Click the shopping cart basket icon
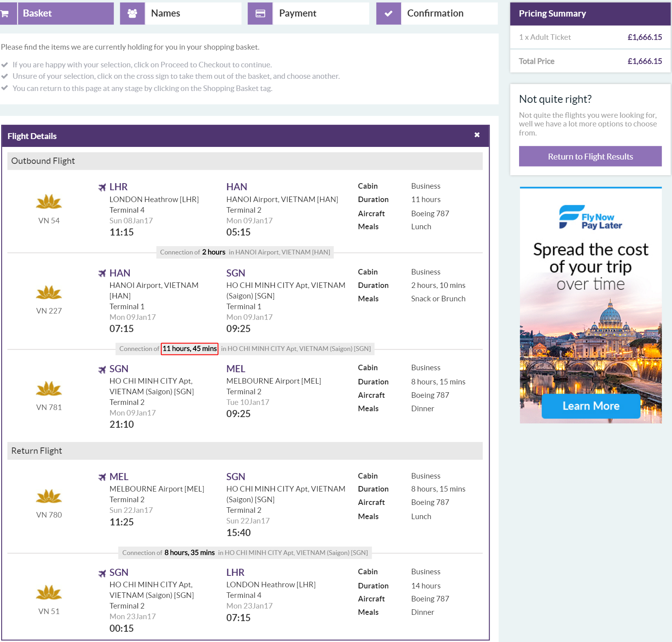 [5, 13]
